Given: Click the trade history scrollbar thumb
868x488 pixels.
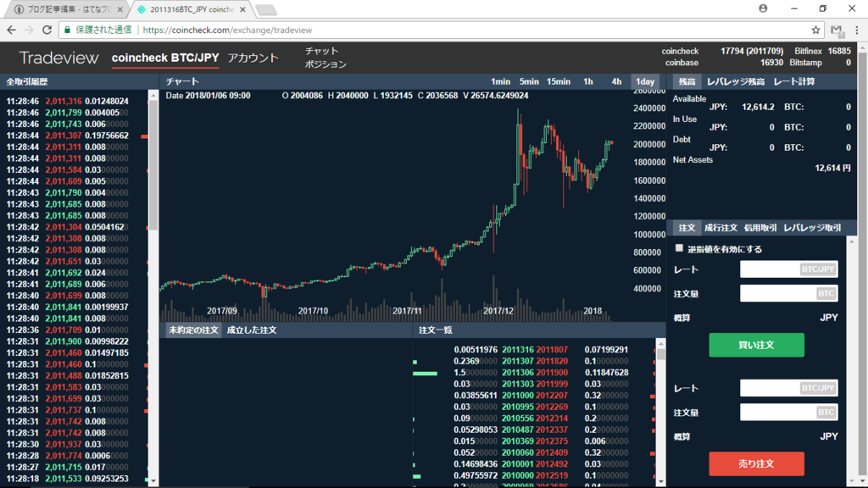Looking at the screenshot, I should [153, 166].
